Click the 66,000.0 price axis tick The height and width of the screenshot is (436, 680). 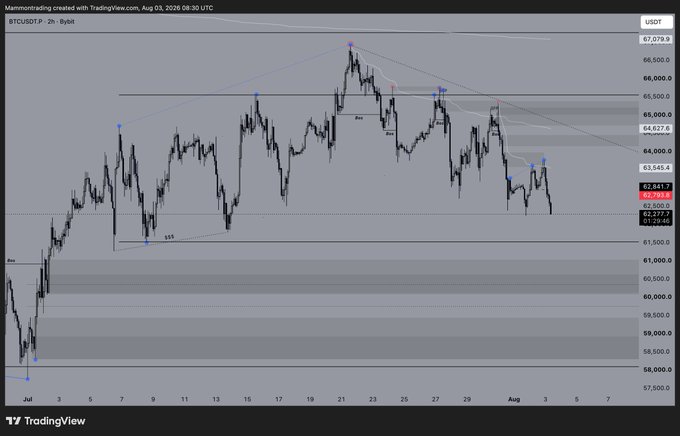[657, 79]
